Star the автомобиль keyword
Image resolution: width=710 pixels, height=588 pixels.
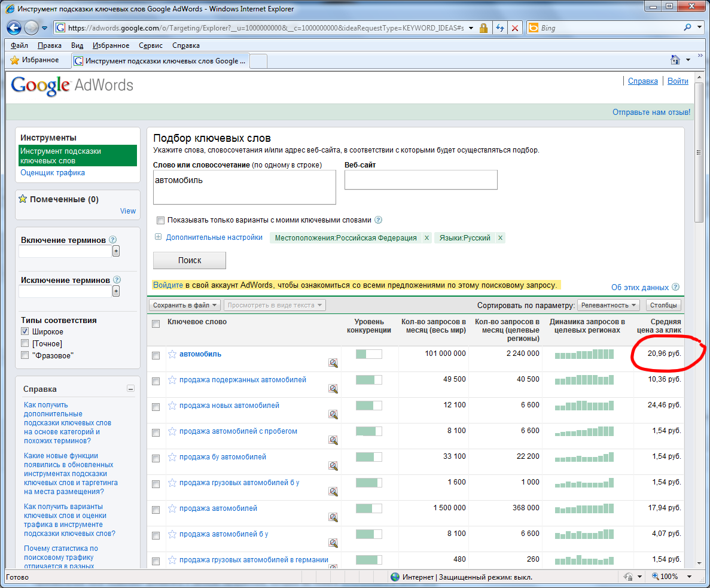(172, 354)
